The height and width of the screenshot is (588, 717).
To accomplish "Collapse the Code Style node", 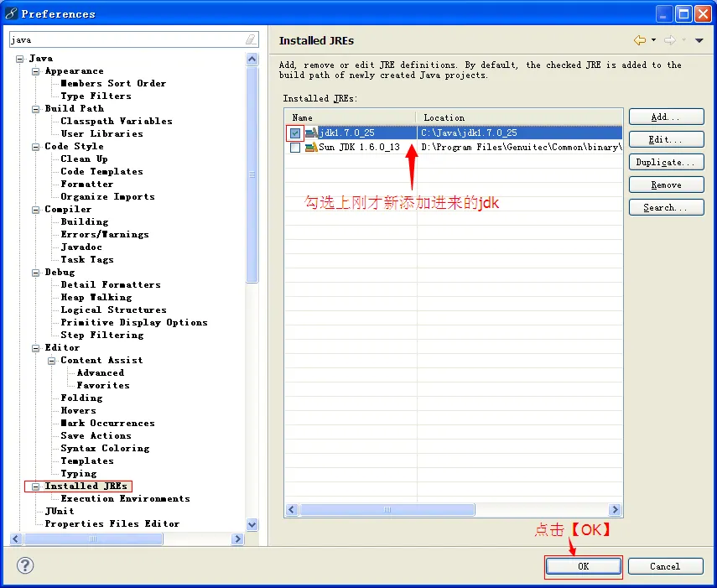I will pos(36,147).
